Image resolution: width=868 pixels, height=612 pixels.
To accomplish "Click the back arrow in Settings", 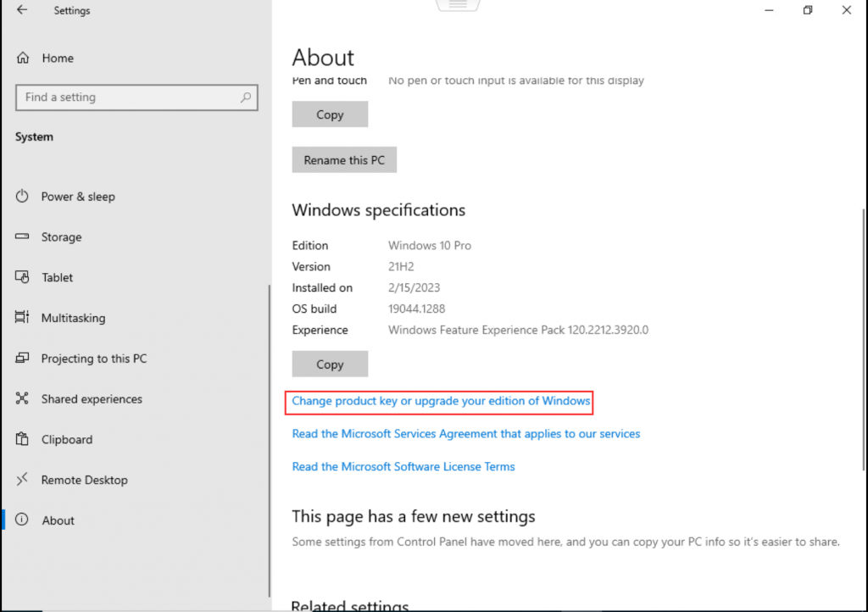I will tap(22, 10).
